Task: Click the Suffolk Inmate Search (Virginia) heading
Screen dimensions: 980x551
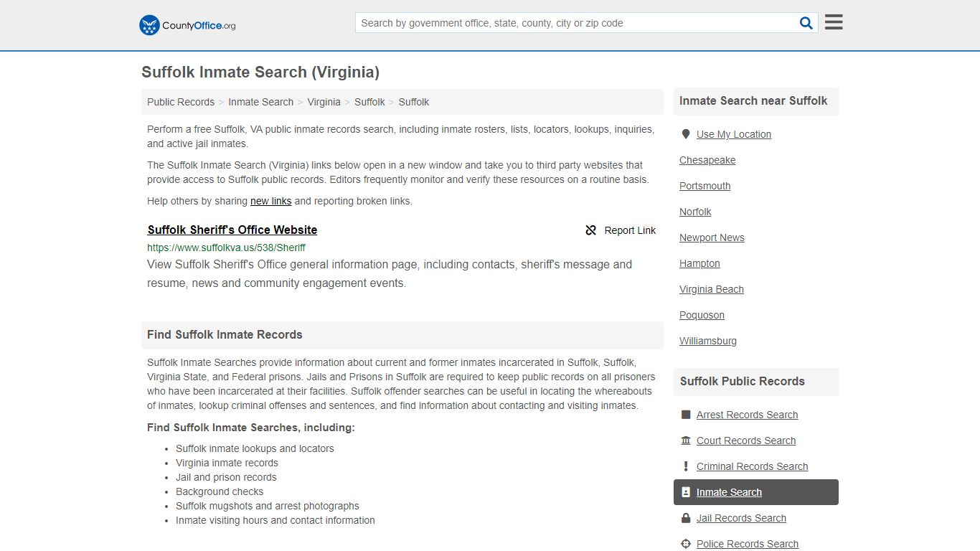Action: [260, 72]
